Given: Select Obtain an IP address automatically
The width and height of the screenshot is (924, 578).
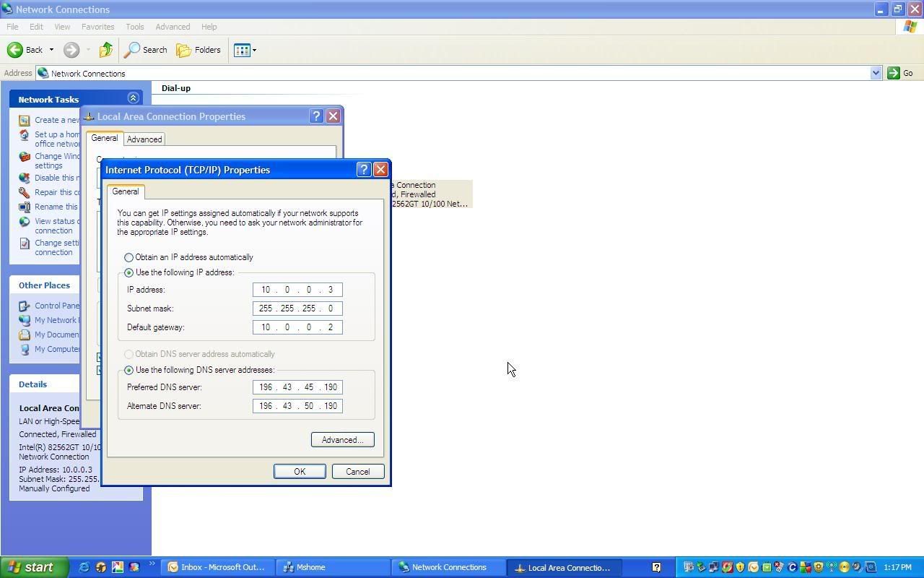Looking at the screenshot, I should point(128,257).
